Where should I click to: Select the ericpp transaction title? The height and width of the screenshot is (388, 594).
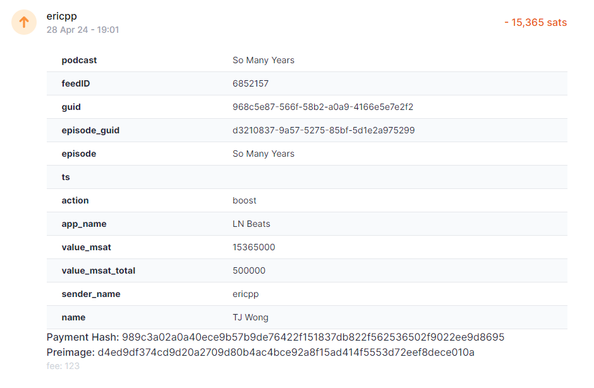[62, 16]
